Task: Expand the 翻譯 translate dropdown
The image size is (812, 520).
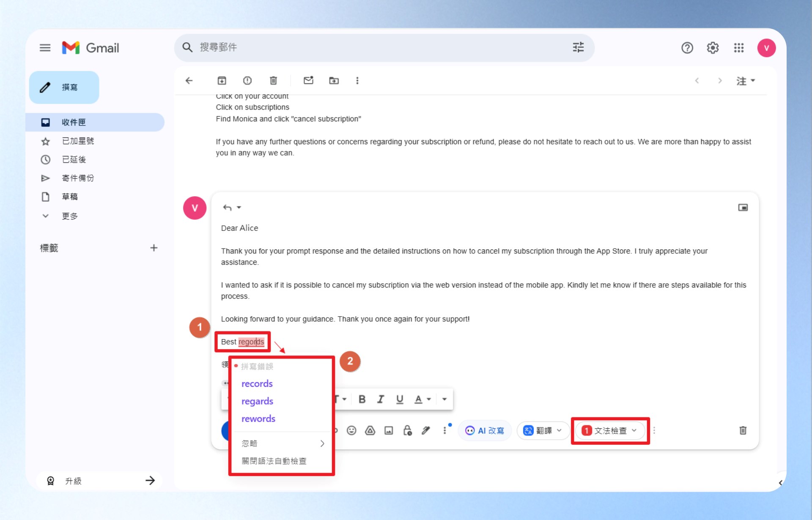Action: tap(543, 430)
